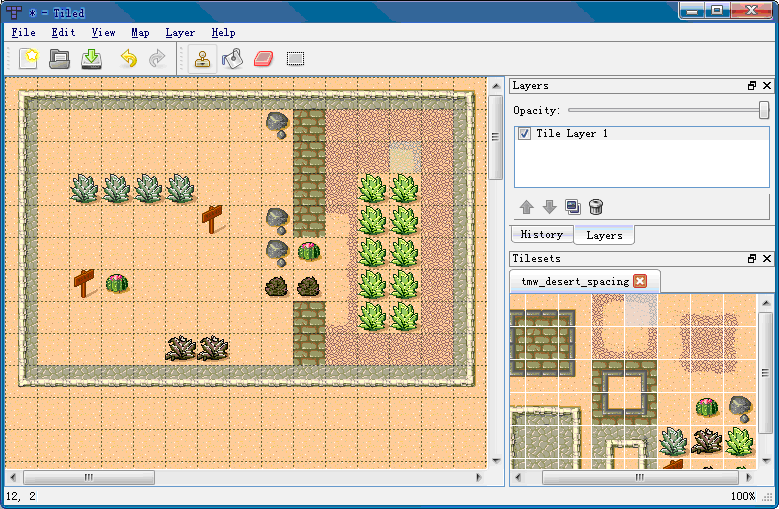Switch to the Layers tab
This screenshot has width=779, height=509.
point(604,235)
